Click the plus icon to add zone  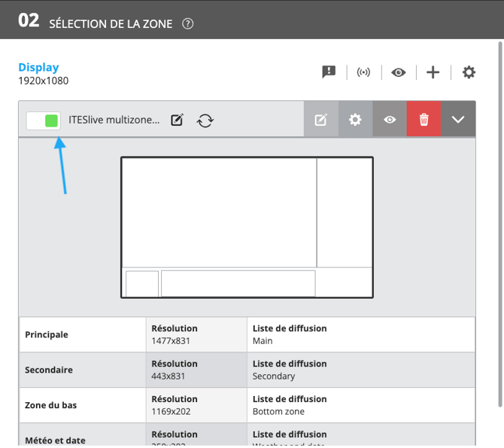433,72
